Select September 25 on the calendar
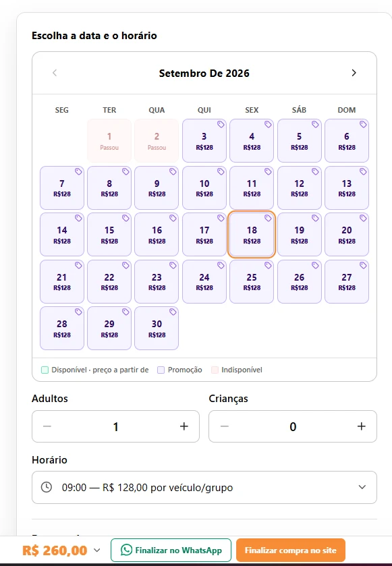The width and height of the screenshot is (392, 566). coord(252,281)
